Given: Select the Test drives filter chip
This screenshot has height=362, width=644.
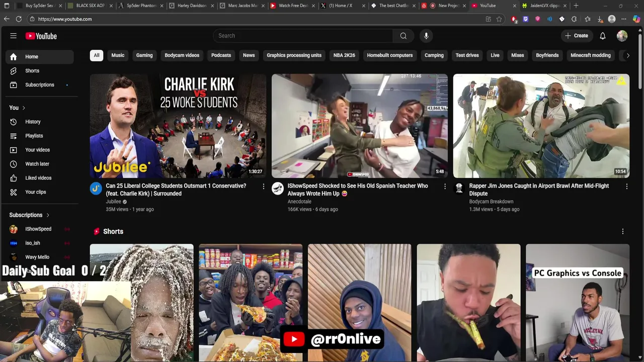Looking at the screenshot, I should 467,55.
